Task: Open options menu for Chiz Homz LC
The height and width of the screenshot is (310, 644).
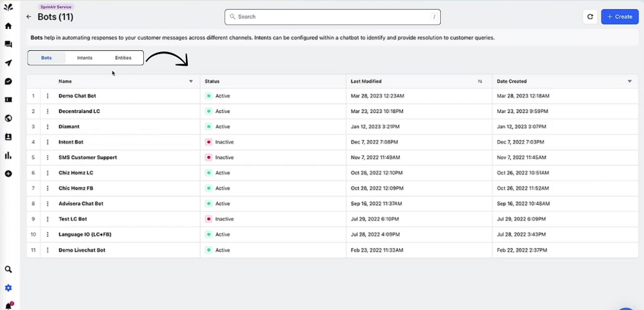Action: [48, 173]
